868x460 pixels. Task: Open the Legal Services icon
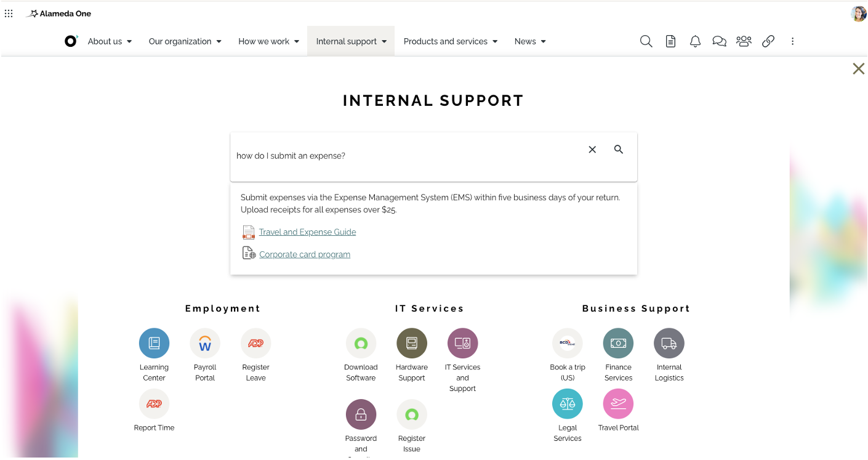(x=568, y=403)
